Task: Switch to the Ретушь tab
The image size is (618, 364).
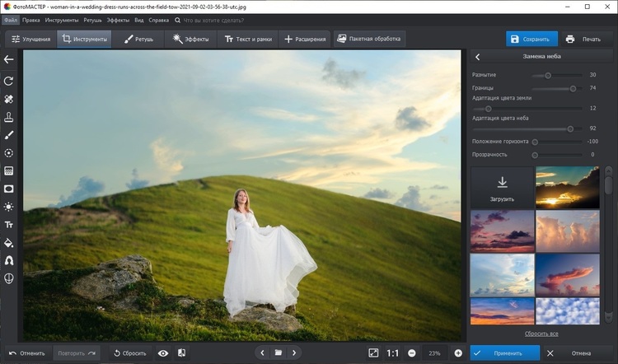Action: pyautogui.click(x=139, y=39)
